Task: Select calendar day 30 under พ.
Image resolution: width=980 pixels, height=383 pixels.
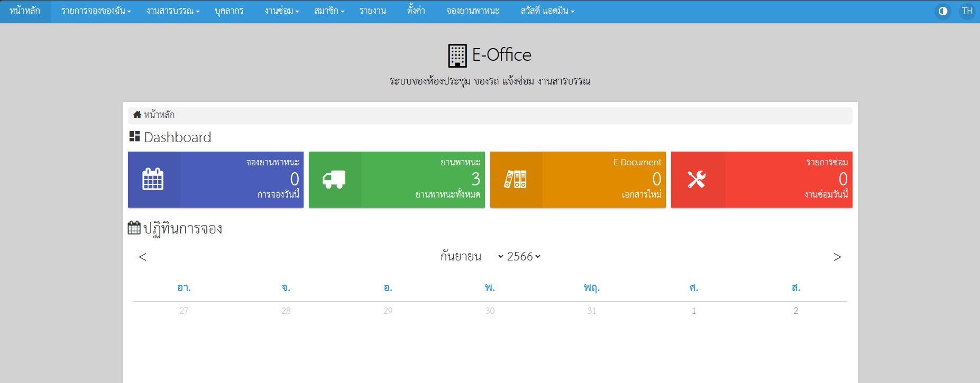Action: (x=490, y=311)
